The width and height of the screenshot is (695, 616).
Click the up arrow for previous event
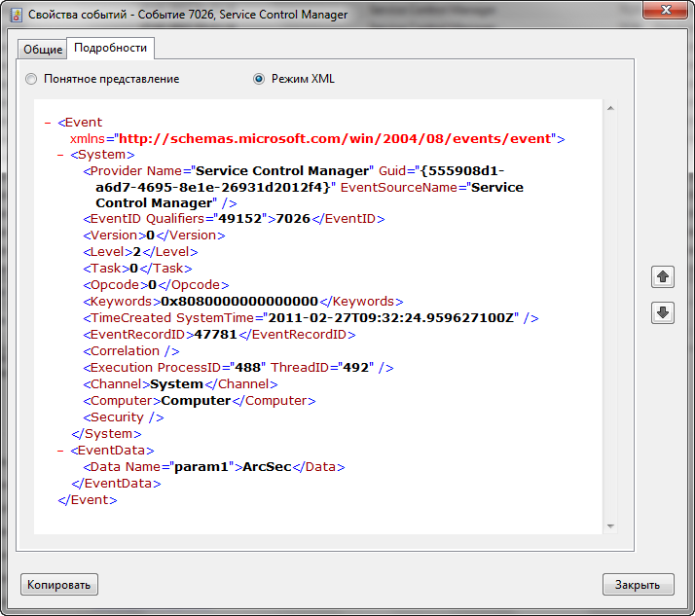pyautogui.click(x=662, y=277)
